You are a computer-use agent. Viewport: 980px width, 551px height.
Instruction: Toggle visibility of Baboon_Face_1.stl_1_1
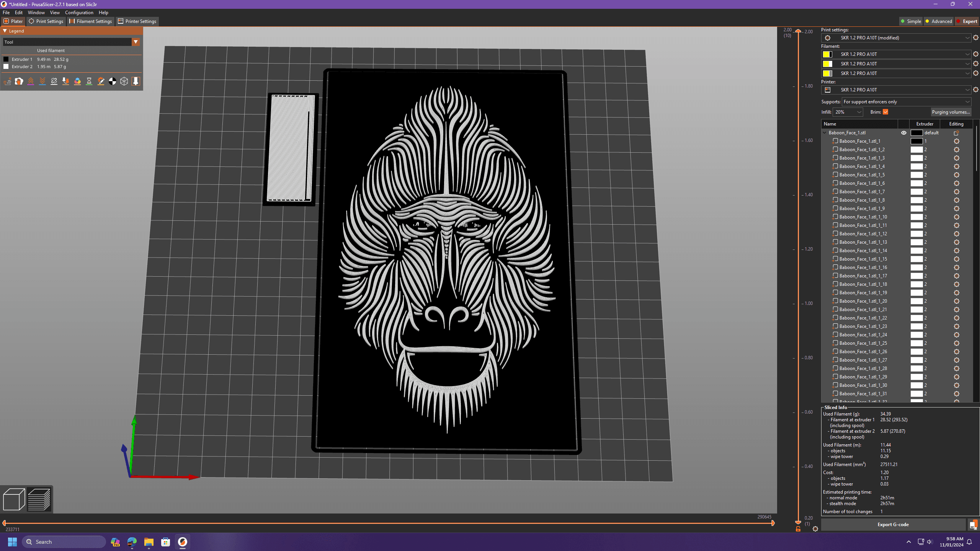click(x=905, y=140)
